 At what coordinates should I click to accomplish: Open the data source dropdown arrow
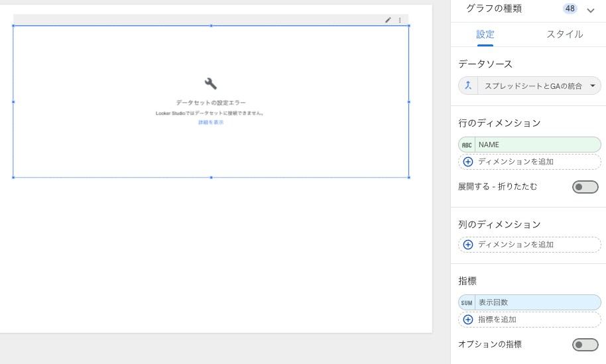pos(592,86)
